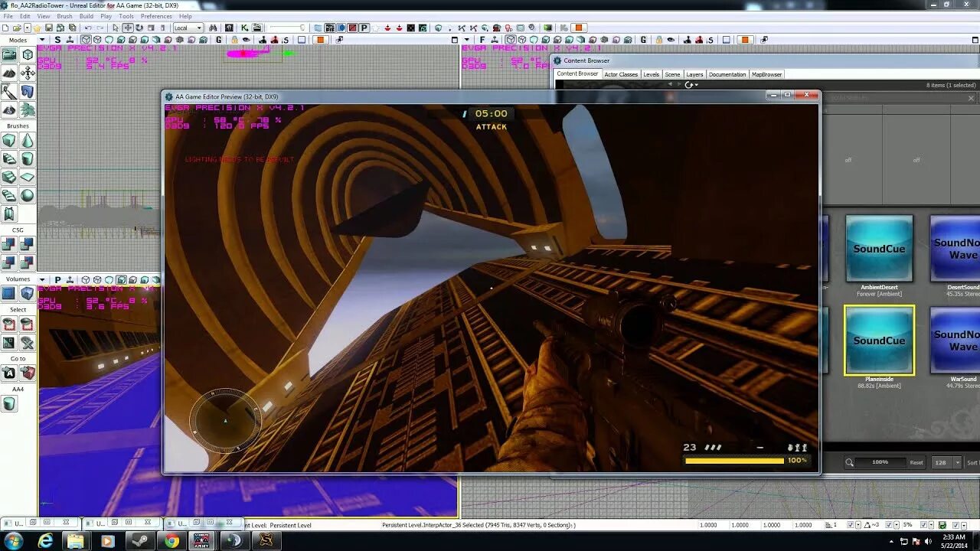Select the PlaneInside SoundCue thumbnail
Image resolution: width=980 pixels, height=551 pixels.
pos(879,340)
